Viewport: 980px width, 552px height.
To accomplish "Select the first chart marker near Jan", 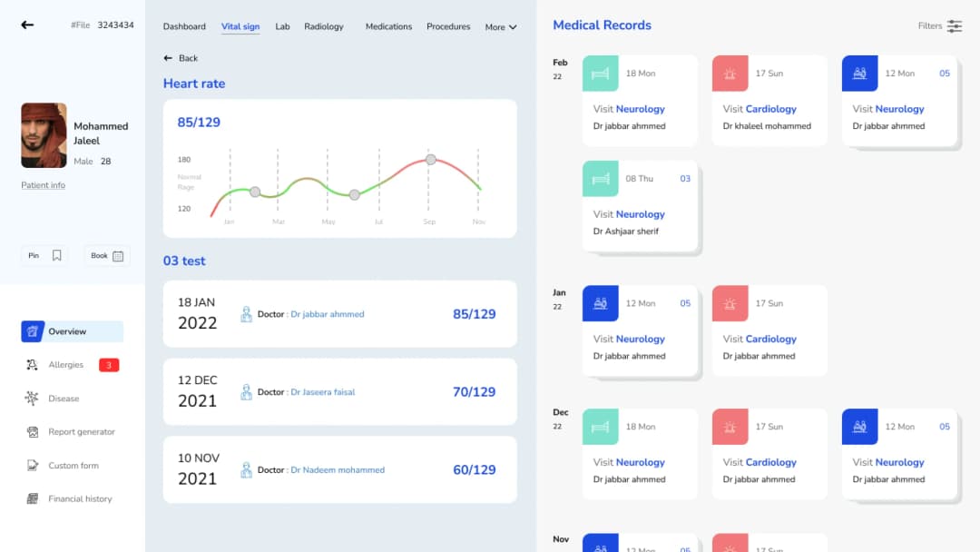I will [255, 192].
